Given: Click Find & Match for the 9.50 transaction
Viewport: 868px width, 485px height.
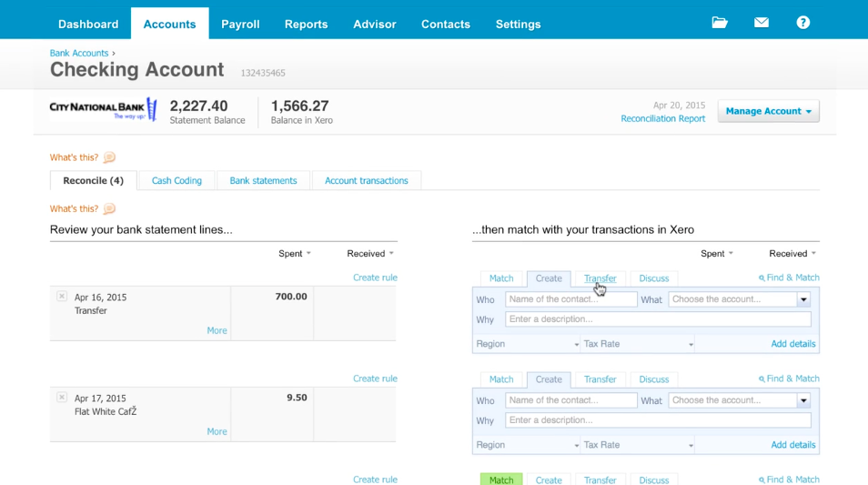Looking at the screenshot, I should tap(789, 379).
